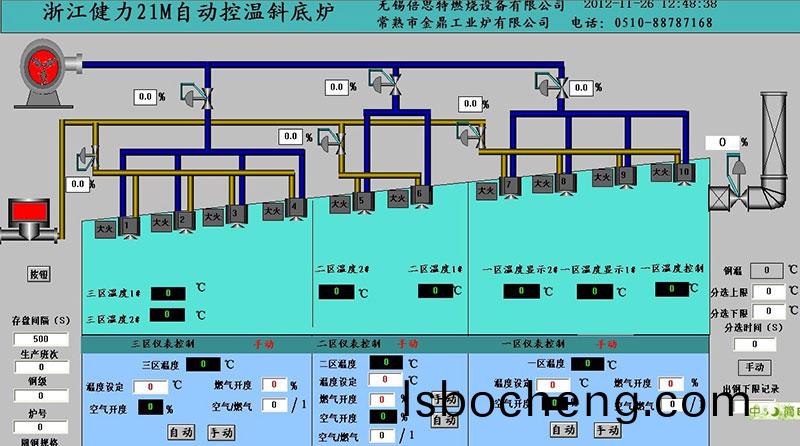
Task: Click the 存盘间隔 field showing 500
Action: click(41, 339)
